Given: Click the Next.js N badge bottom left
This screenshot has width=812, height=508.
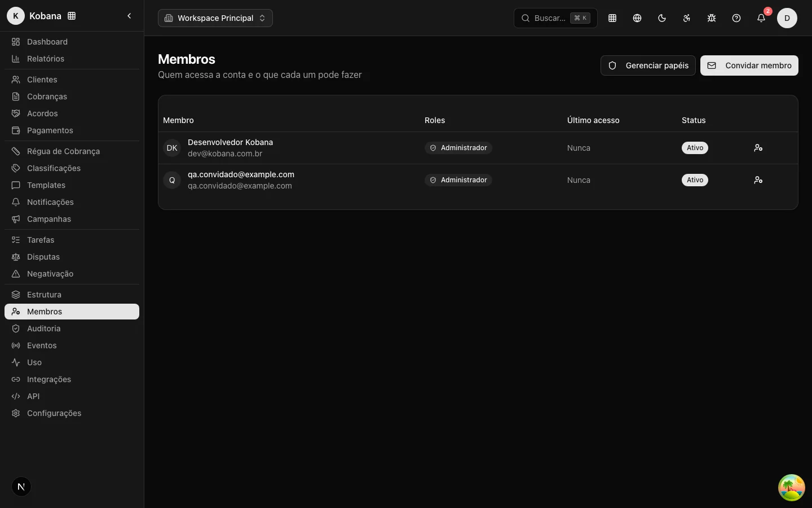Looking at the screenshot, I should pyautogui.click(x=21, y=487).
